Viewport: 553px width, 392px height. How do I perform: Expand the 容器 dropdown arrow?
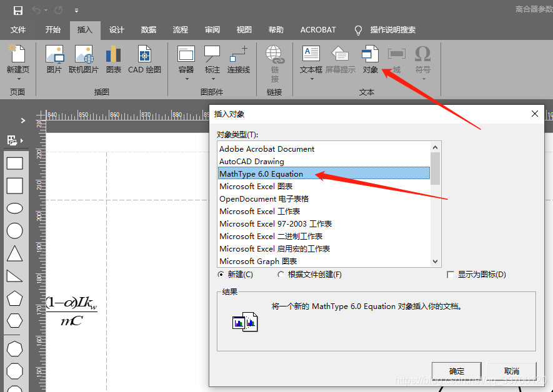tap(187, 79)
